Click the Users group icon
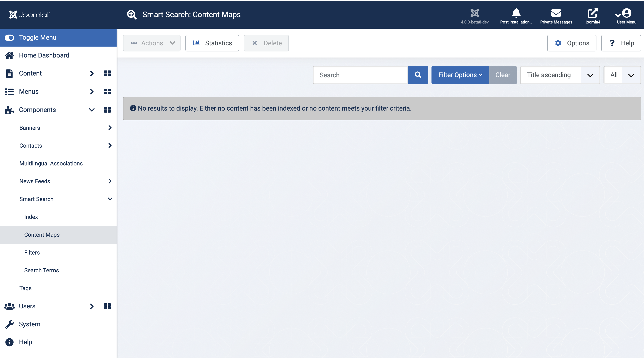The width and height of the screenshot is (644, 358). click(x=10, y=306)
